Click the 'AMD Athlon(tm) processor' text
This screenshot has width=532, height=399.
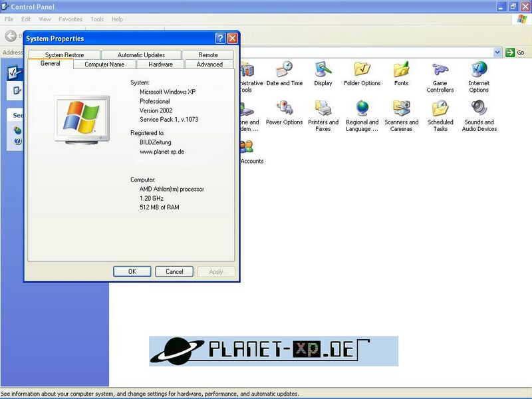pyautogui.click(x=172, y=189)
